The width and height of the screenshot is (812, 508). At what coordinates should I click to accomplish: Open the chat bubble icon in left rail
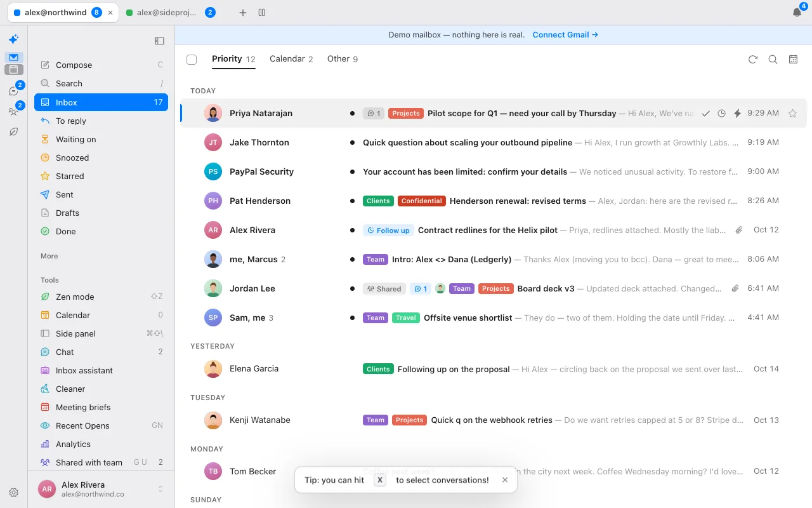pyautogui.click(x=13, y=91)
